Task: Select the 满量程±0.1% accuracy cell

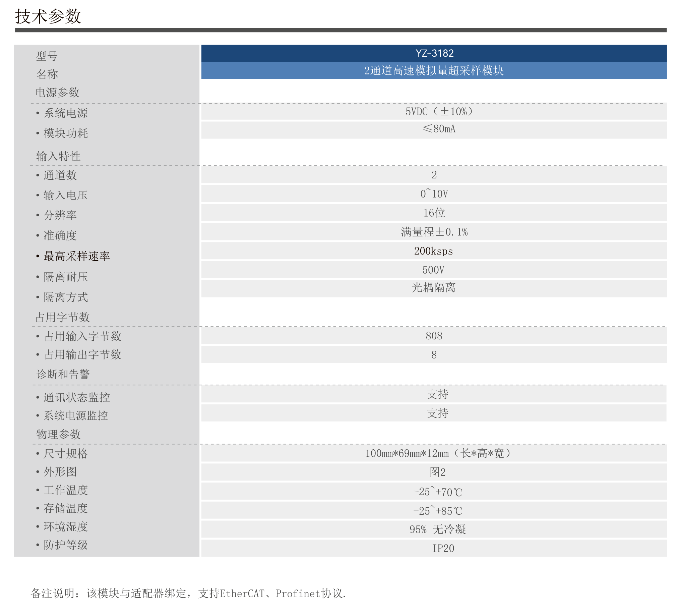Action: coord(434,232)
